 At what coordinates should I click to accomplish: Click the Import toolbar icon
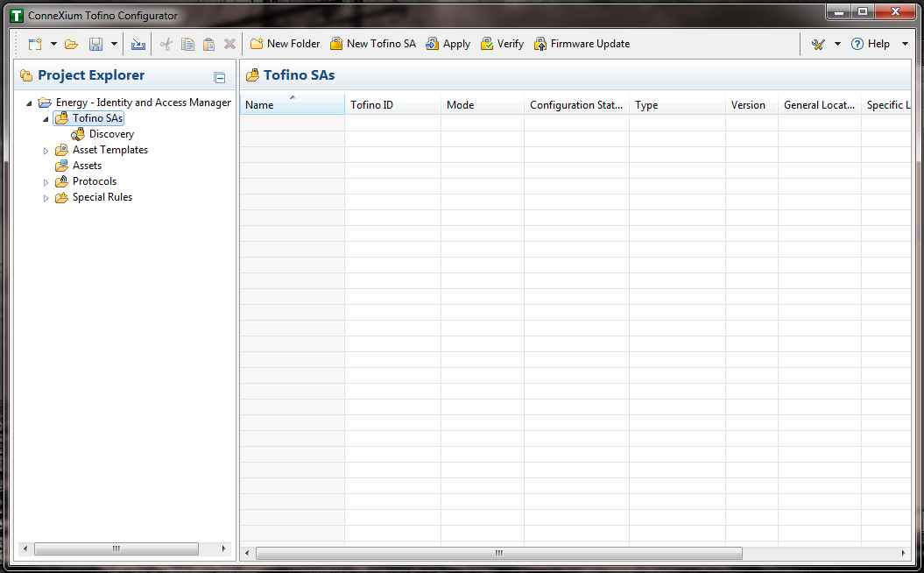[x=138, y=44]
